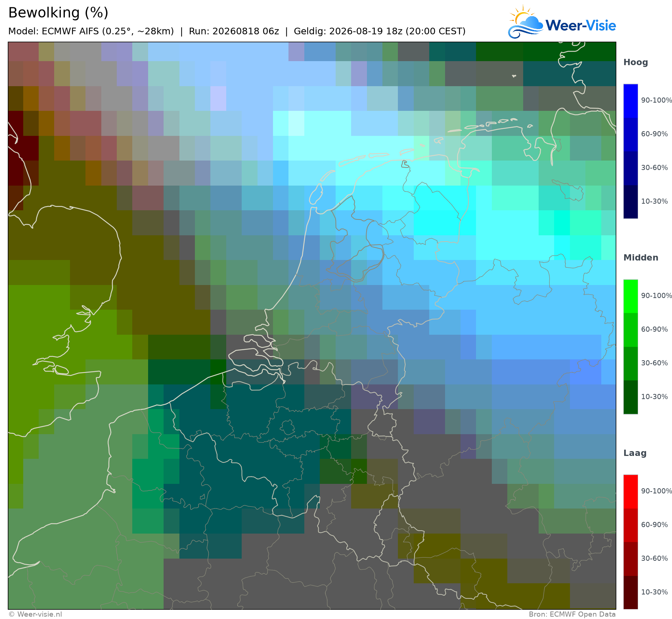
Task: Select the Laag 60-90% red swatch
Action: [630, 525]
